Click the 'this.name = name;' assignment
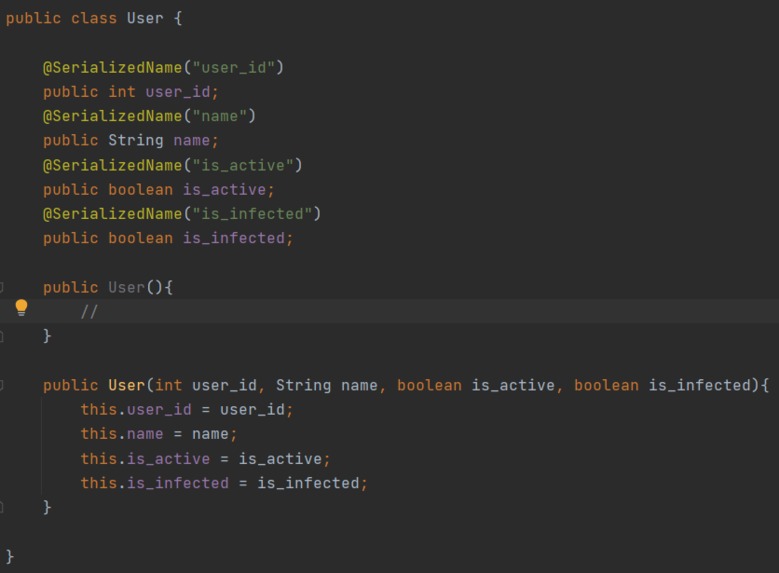Image resolution: width=779 pixels, height=573 pixels. pyautogui.click(x=159, y=434)
